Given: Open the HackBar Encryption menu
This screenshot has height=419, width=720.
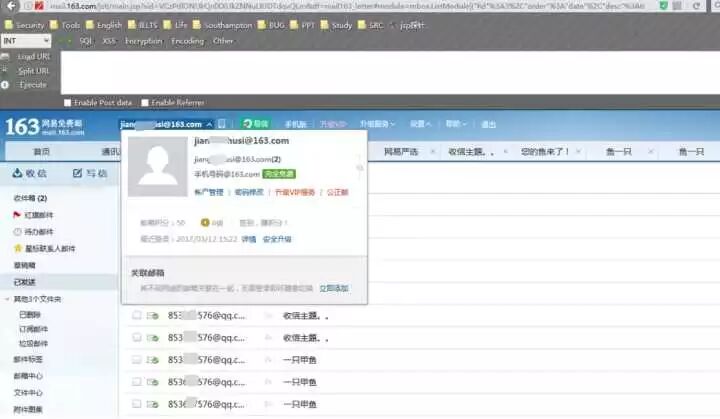Looking at the screenshot, I should coord(144,41).
